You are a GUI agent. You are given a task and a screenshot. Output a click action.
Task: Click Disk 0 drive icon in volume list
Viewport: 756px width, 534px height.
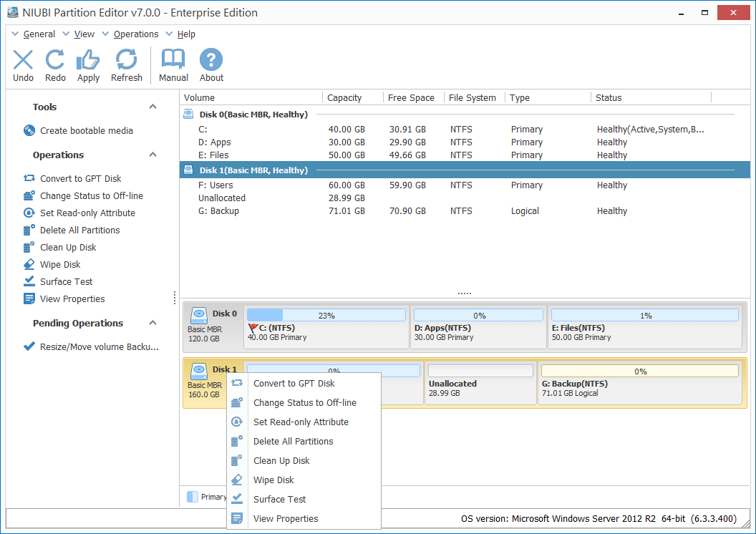point(188,115)
